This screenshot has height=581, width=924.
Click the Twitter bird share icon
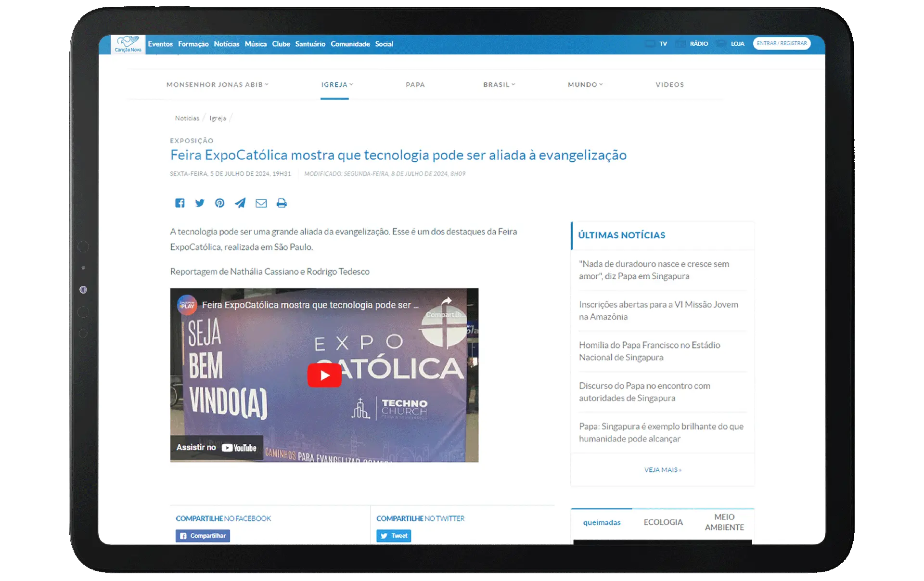tap(200, 203)
